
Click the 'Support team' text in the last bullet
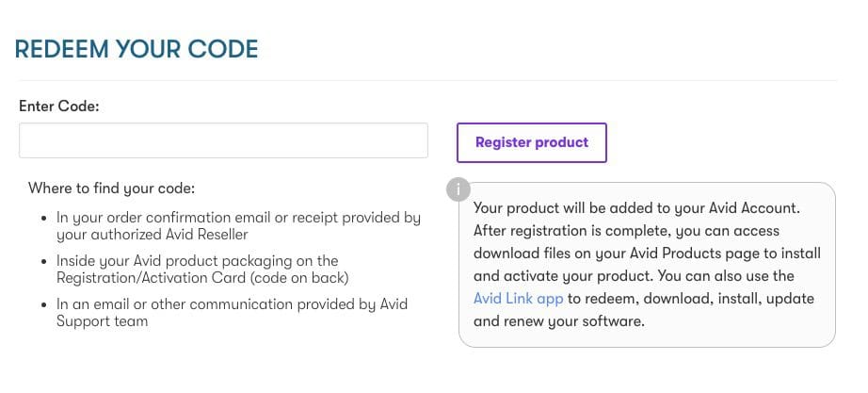(102, 320)
